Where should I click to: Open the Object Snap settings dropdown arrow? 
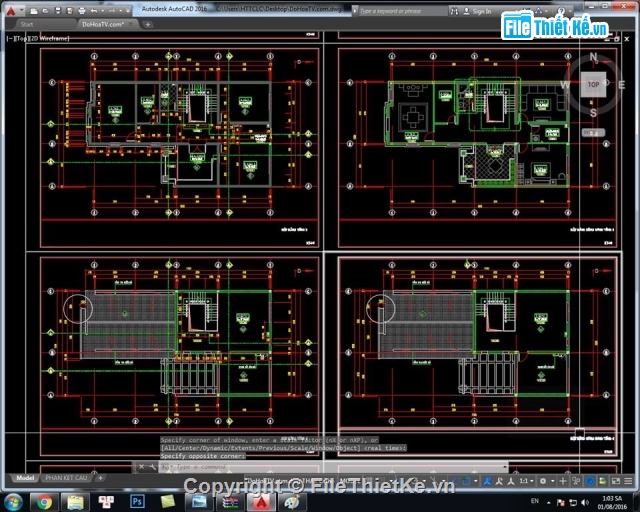476,481
